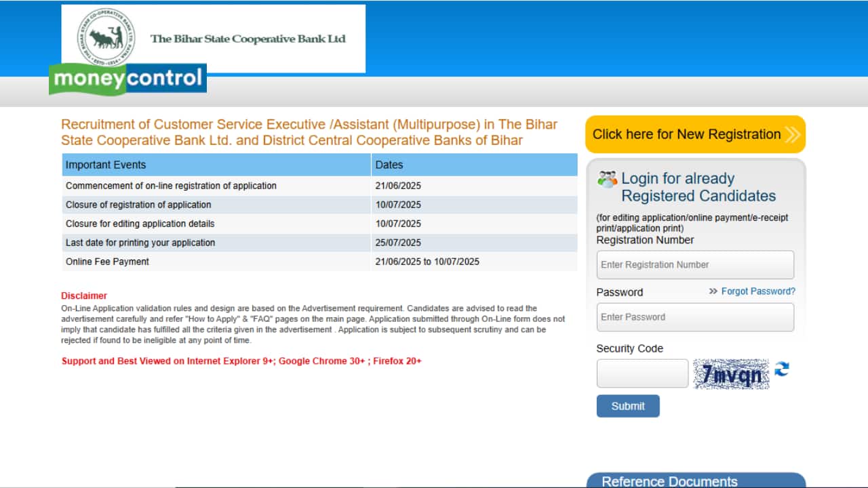
Task: Click the Dates column header
Action: tap(389, 165)
